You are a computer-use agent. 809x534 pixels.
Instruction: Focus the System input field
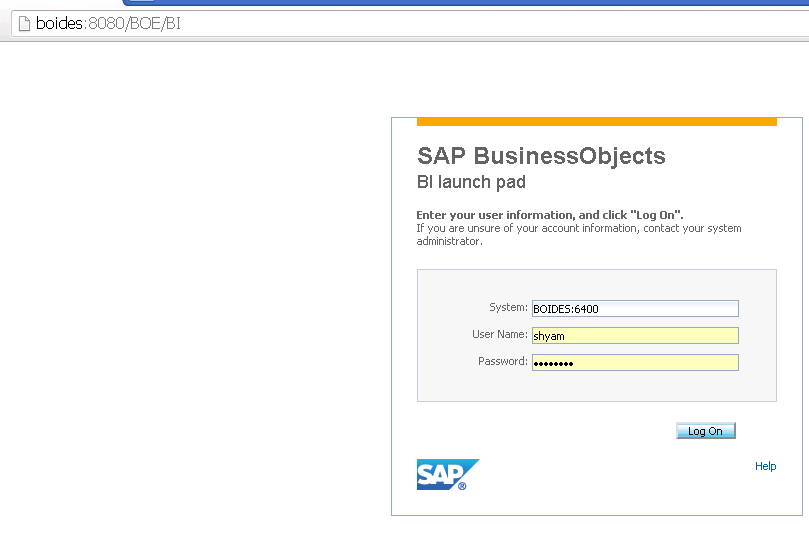tap(635, 309)
